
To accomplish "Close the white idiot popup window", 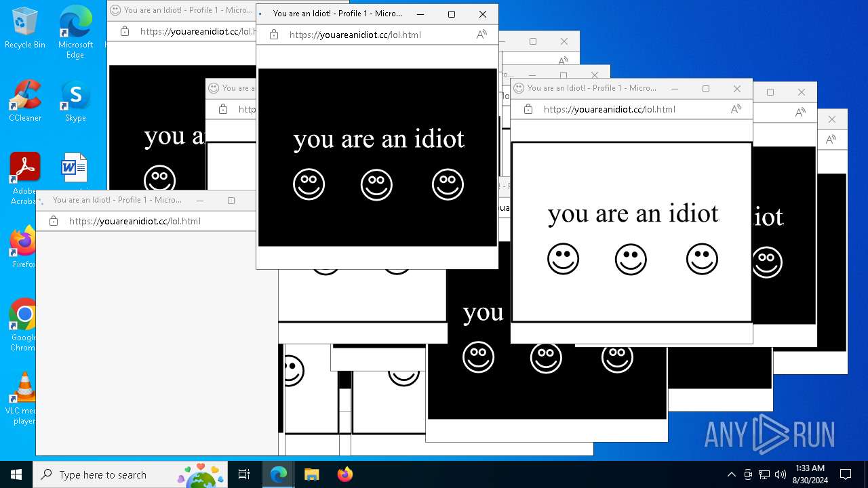I will pos(737,88).
